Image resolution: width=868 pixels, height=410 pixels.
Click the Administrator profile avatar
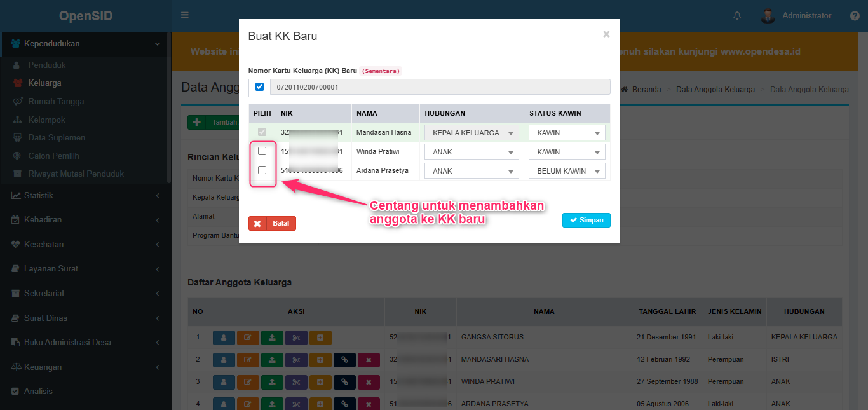(768, 16)
